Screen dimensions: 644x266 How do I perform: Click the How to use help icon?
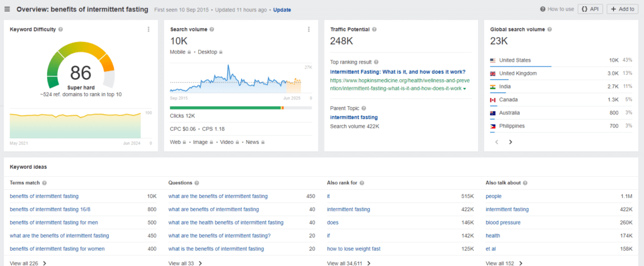(543, 9)
